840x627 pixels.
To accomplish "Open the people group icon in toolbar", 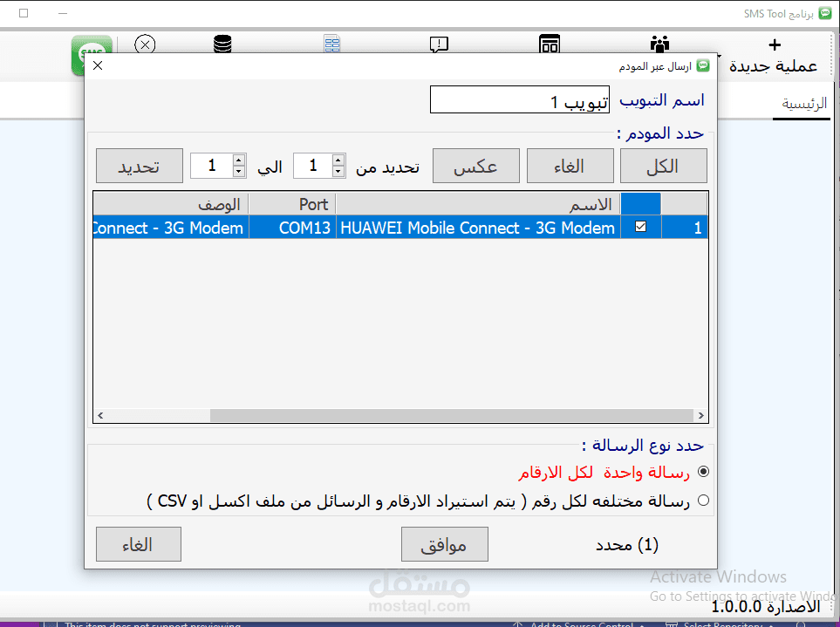I will click(659, 44).
